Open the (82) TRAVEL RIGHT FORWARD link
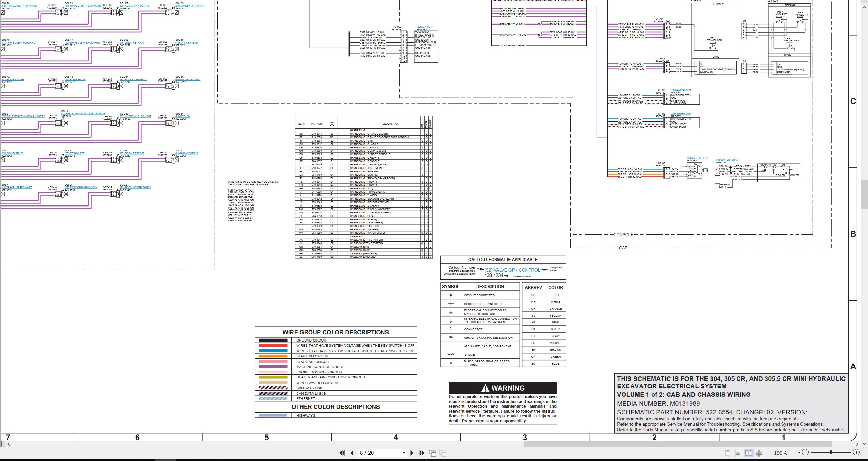The height and width of the screenshot is (461, 868). pyautogui.click(x=19, y=6)
